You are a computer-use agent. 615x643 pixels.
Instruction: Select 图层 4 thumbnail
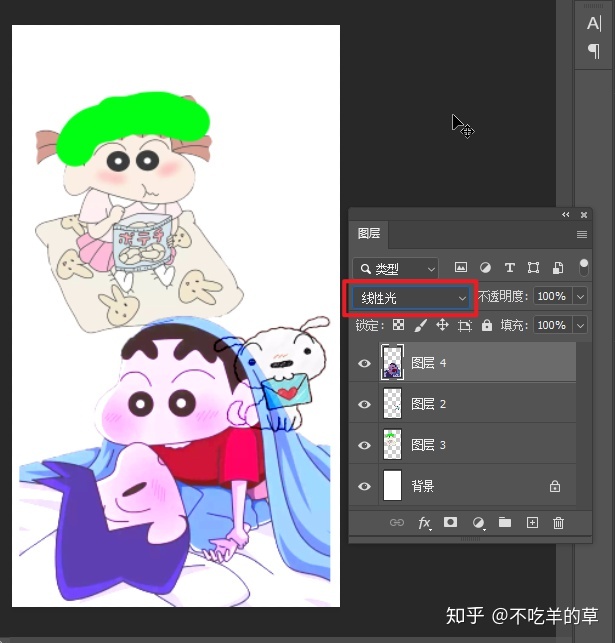(392, 363)
